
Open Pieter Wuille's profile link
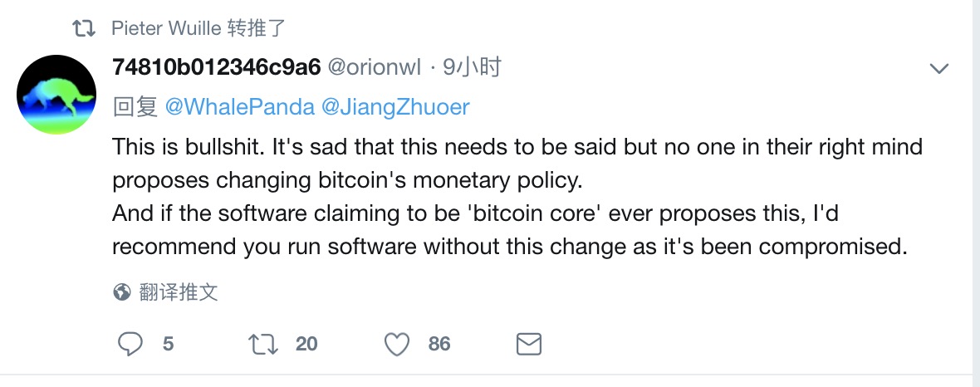tap(166, 29)
